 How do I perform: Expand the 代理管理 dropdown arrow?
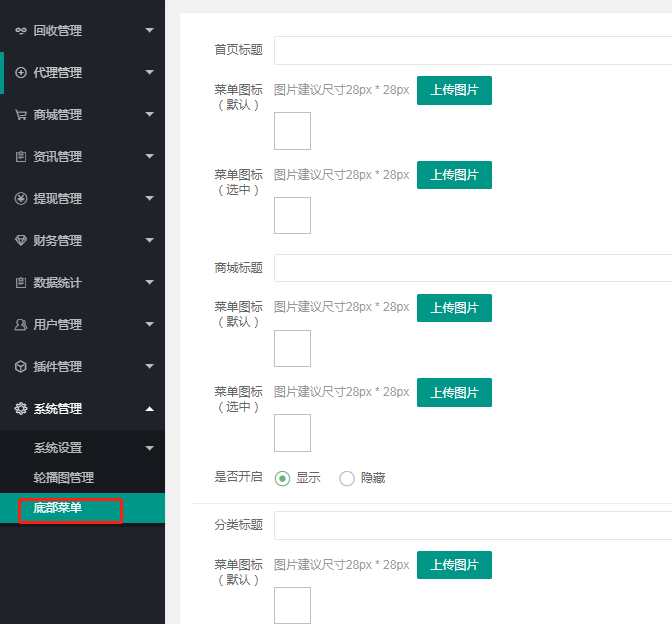(150, 72)
